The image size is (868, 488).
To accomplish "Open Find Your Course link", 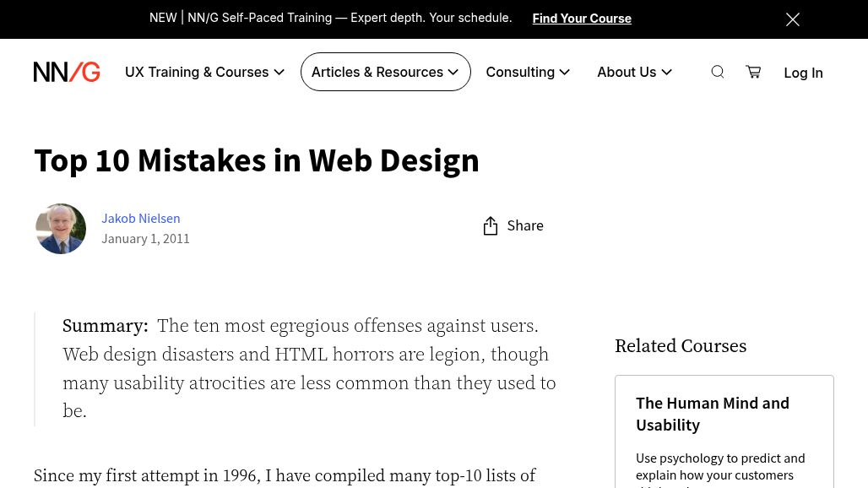I will [x=582, y=18].
